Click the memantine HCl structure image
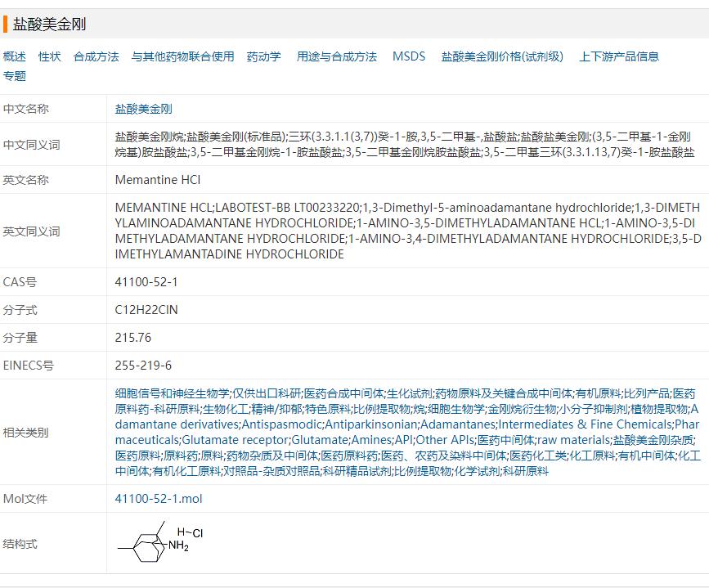 coord(161,543)
